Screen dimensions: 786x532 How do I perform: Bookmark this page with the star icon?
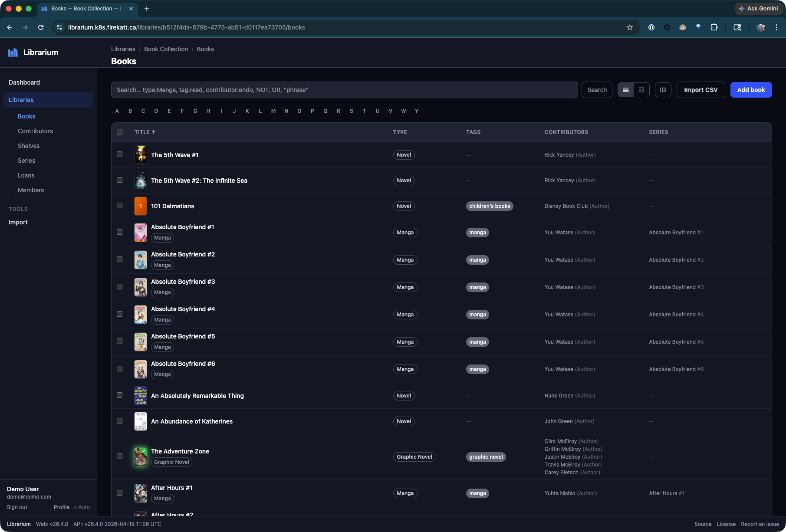[629, 27]
